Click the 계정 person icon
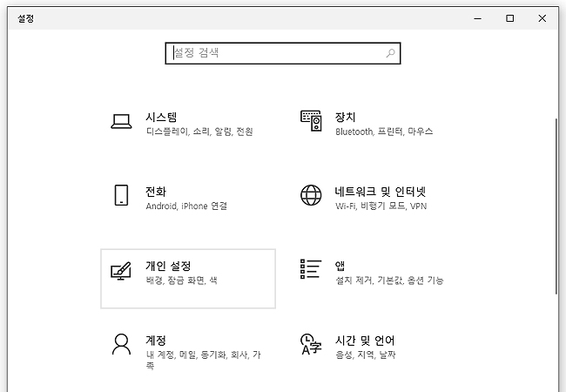566x392 pixels. [121, 344]
